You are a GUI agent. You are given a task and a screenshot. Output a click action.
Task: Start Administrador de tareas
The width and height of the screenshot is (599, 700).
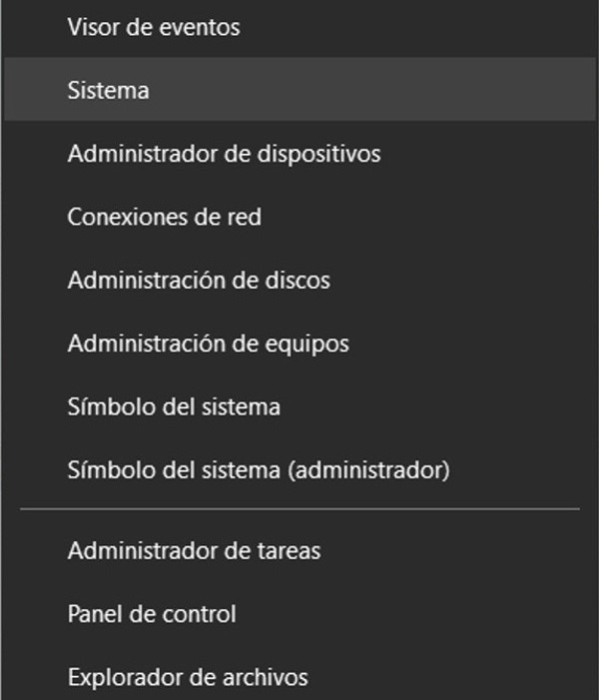point(194,550)
